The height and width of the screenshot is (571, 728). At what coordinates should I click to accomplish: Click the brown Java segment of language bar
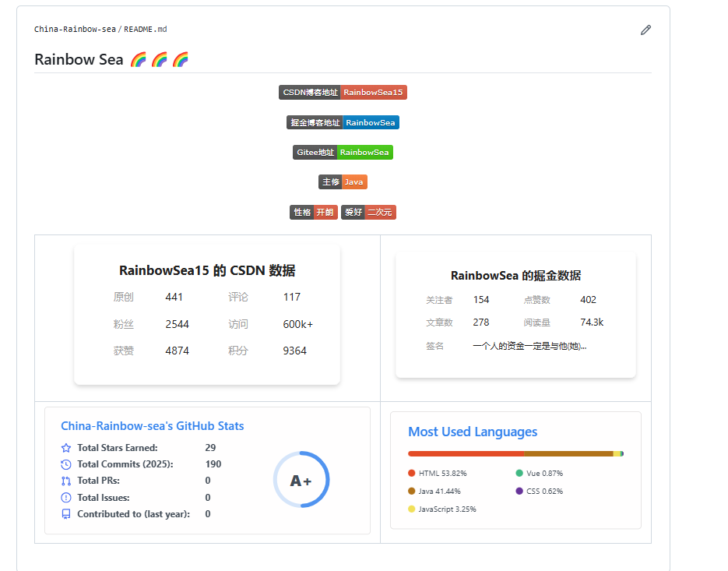(568, 453)
